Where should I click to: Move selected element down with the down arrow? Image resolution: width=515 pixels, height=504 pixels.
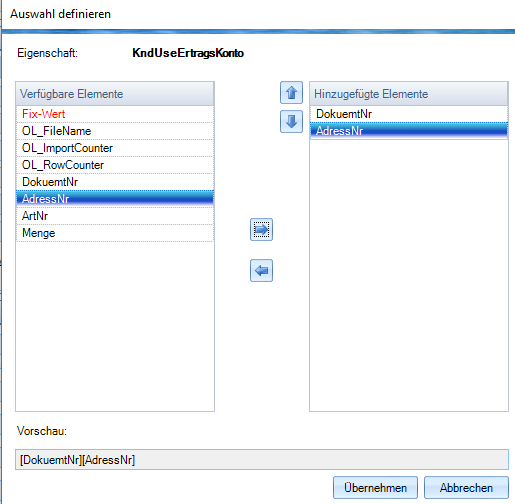click(x=291, y=122)
